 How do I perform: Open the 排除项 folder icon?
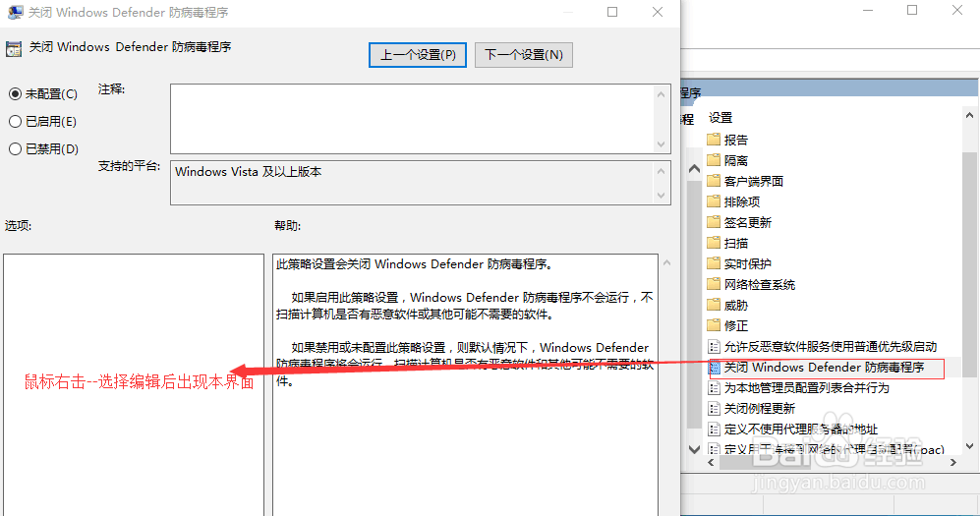tap(714, 201)
